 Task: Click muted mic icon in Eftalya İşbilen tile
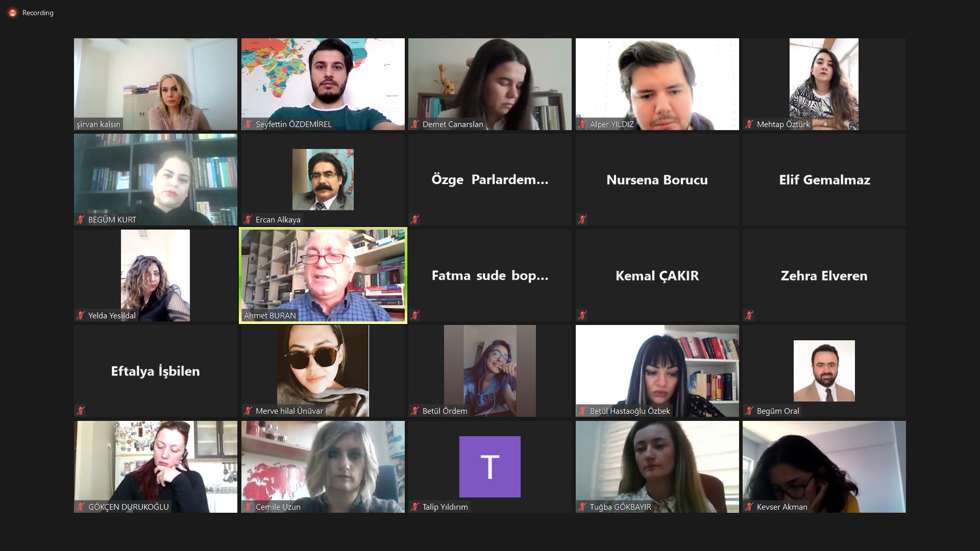click(81, 411)
